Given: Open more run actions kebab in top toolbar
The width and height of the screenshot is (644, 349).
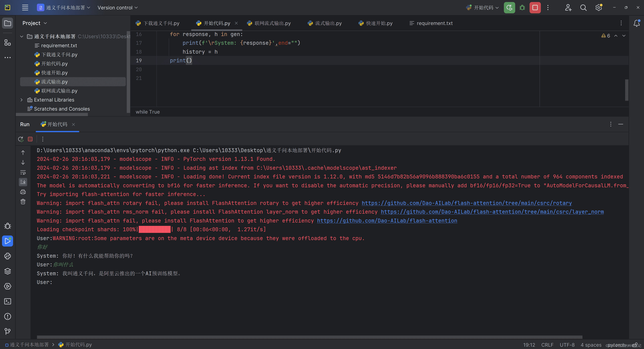Looking at the screenshot, I should tap(548, 8).
